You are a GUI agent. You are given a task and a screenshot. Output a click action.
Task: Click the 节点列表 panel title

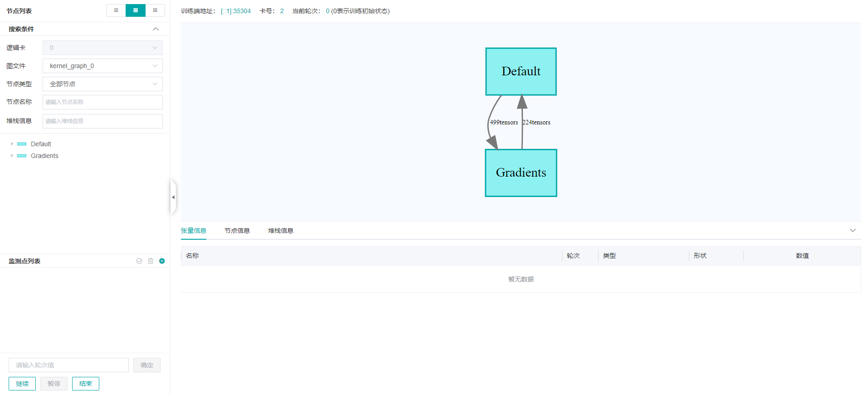19,11
